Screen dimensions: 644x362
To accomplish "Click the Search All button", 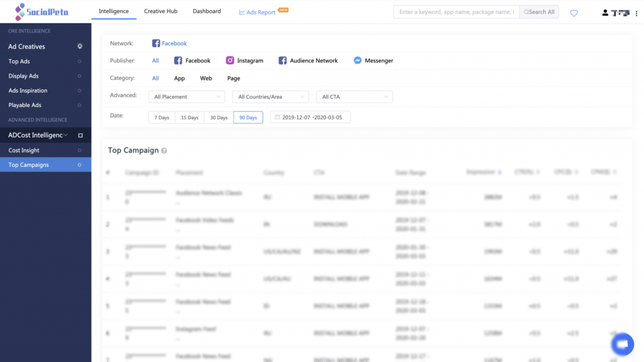I will [x=539, y=12].
